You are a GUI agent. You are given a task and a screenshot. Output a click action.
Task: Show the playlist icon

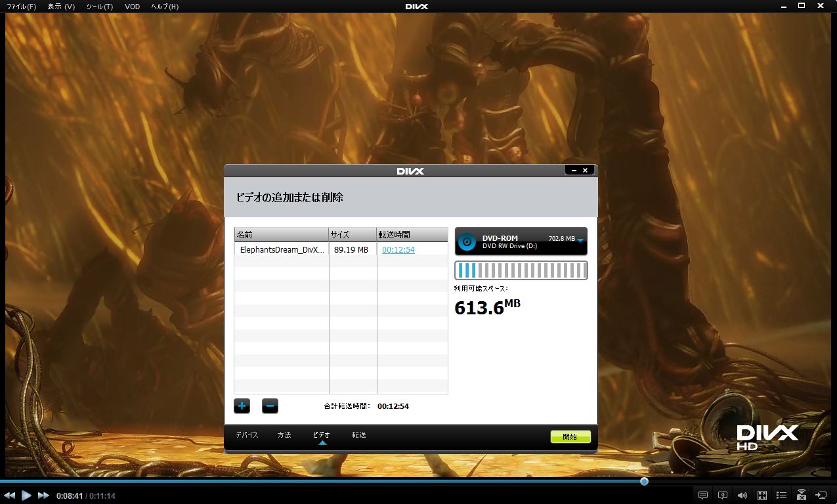coord(782,495)
